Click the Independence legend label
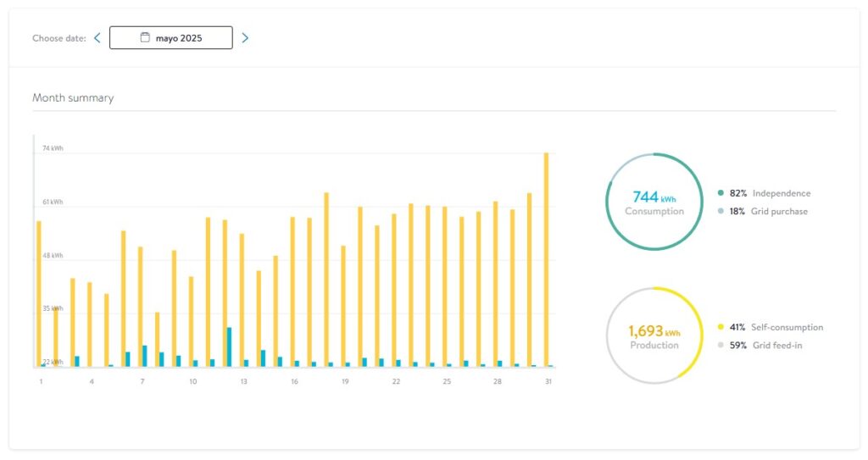 [x=781, y=194]
